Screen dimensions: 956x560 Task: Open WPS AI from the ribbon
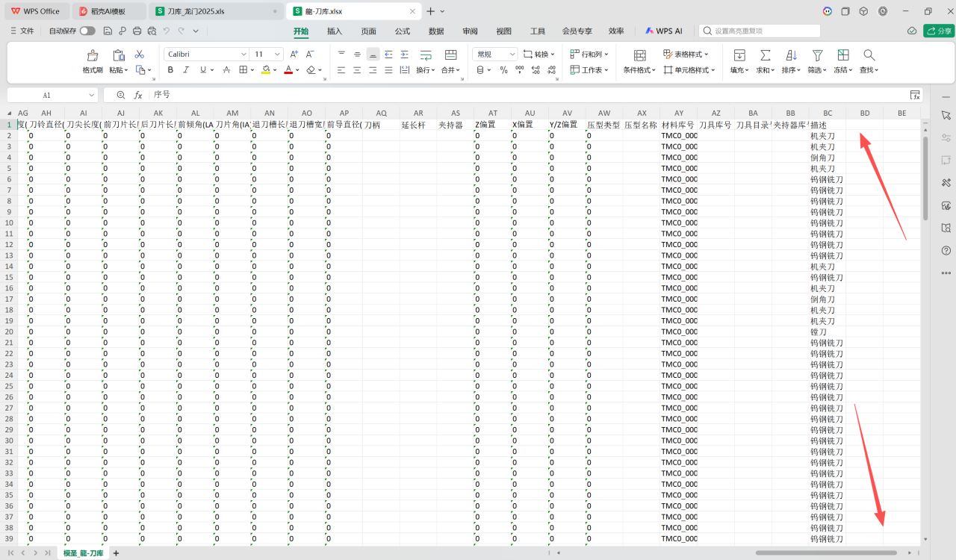[x=663, y=31]
